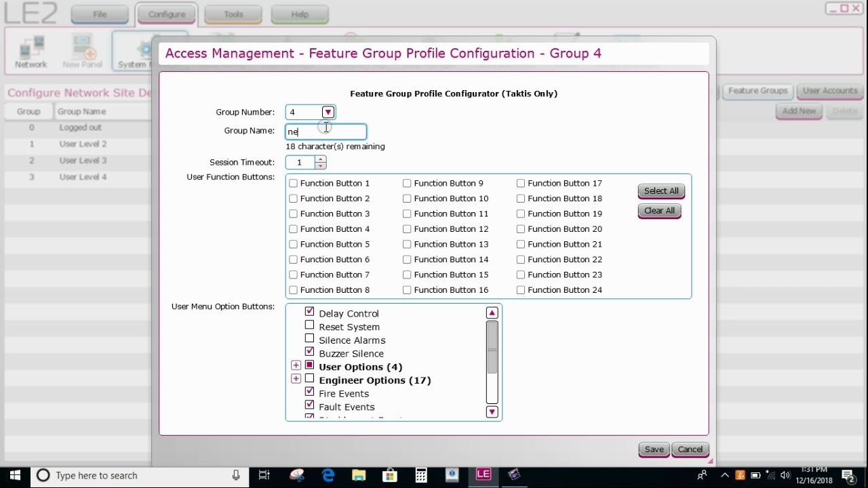Screen dimensions: 868x488
Task: Open the notification center icon
Action: [x=848, y=475]
